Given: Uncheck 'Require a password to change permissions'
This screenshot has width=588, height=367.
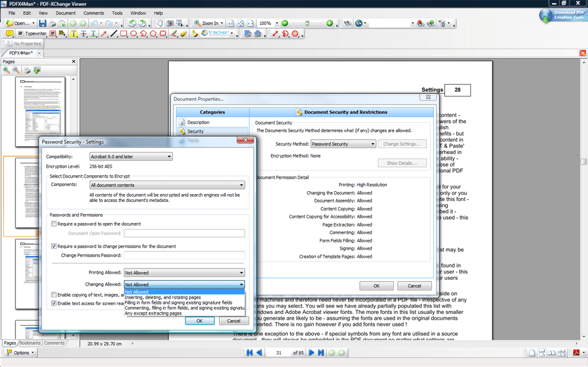Looking at the screenshot, I should pyautogui.click(x=54, y=246).
